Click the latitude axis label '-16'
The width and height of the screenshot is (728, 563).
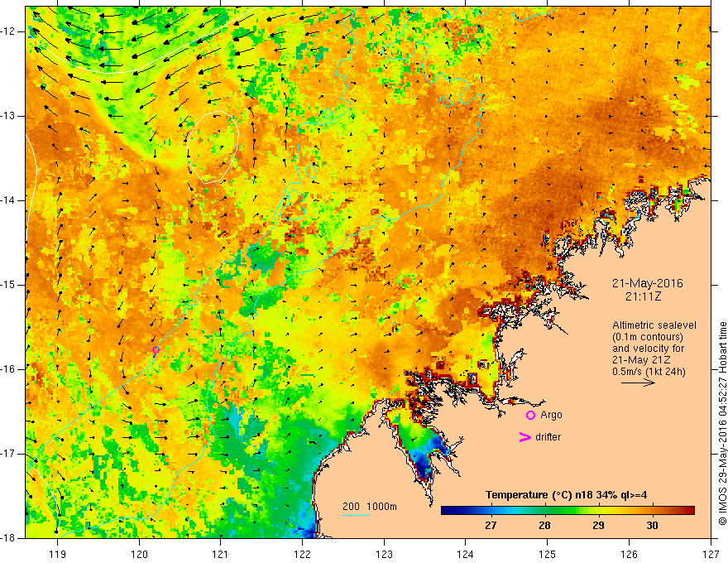coord(9,369)
